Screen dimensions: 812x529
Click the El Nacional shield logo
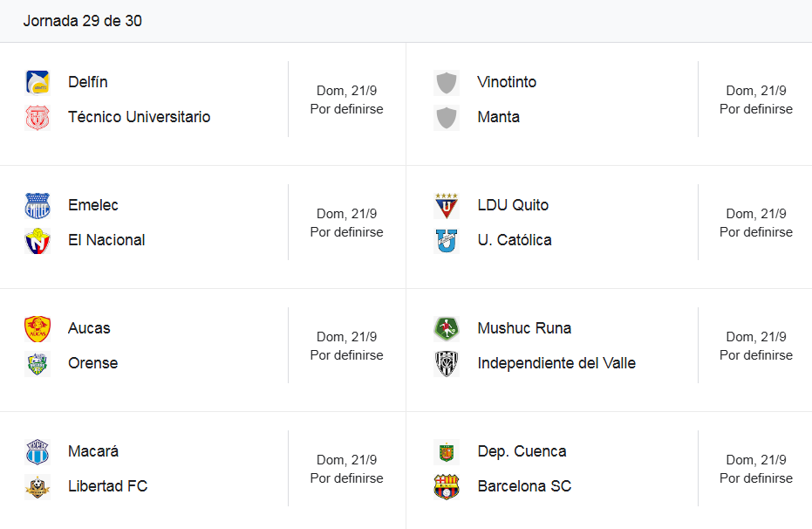[x=38, y=241]
